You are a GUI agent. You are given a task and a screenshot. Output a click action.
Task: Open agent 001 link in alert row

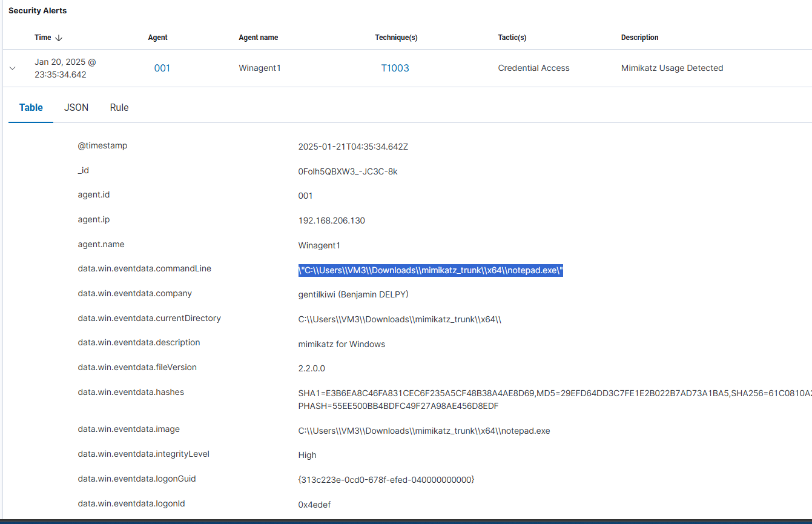[x=162, y=68]
